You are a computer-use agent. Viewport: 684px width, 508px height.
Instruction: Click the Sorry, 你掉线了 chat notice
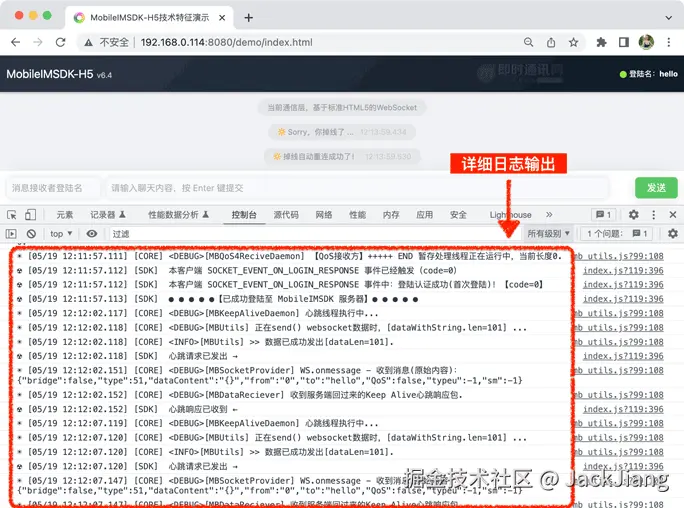click(342, 132)
